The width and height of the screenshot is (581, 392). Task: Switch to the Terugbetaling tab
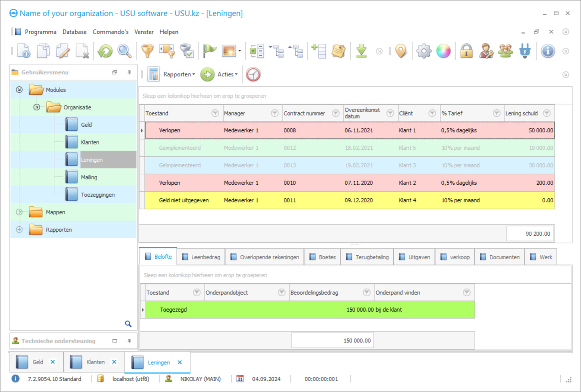pyautogui.click(x=367, y=257)
